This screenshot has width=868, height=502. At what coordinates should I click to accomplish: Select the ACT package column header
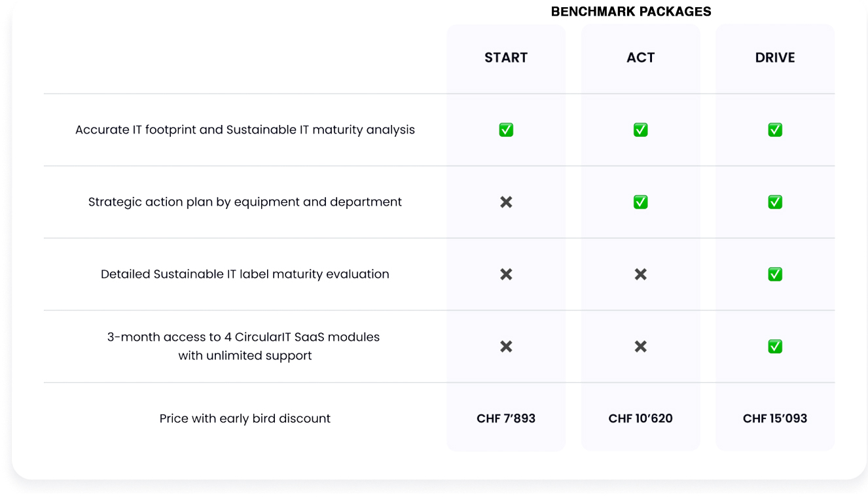641,58
